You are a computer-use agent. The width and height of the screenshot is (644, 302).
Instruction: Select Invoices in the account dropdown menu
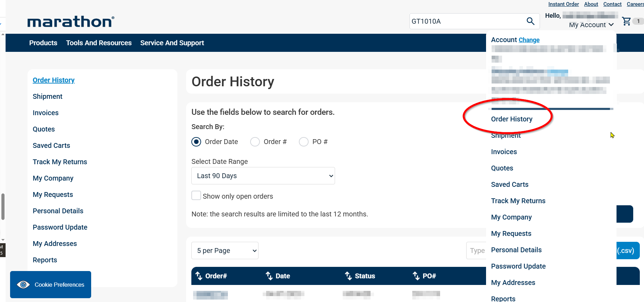coord(504,152)
